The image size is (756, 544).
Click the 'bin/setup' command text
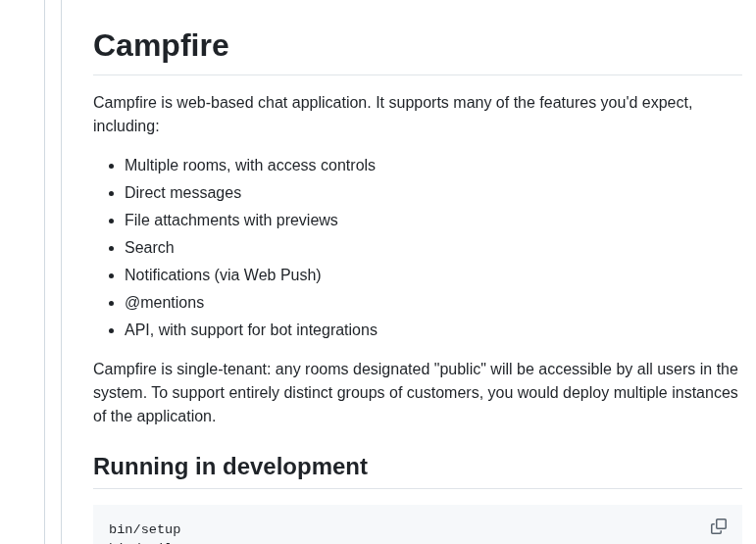[145, 529]
